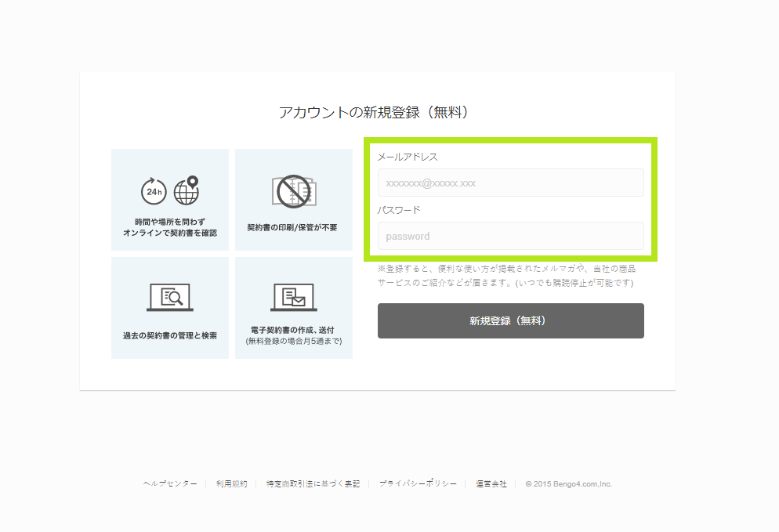Open the プライバシーポリシー footer link
Image resolution: width=779 pixels, height=532 pixels.
click(x=418, y=484)
